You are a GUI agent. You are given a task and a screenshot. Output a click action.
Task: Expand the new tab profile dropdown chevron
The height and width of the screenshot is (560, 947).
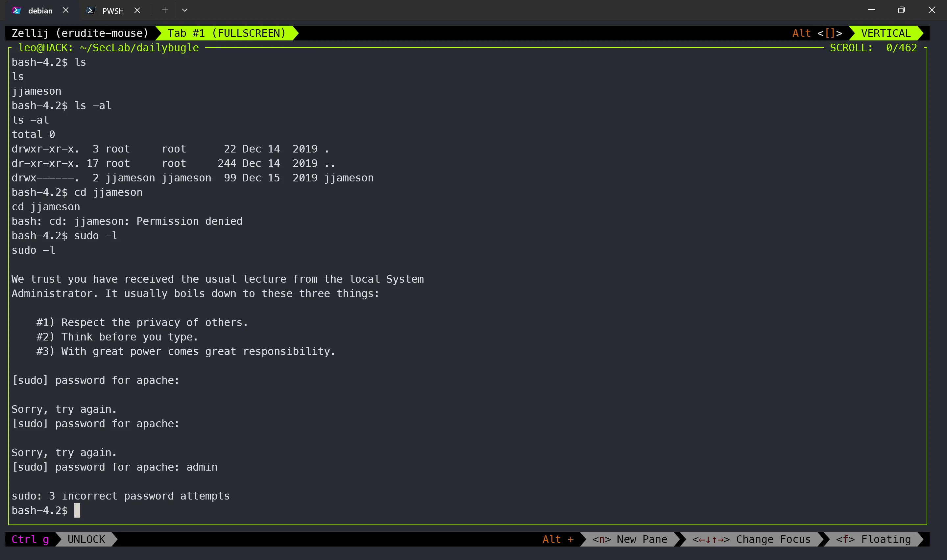point(184,10)
